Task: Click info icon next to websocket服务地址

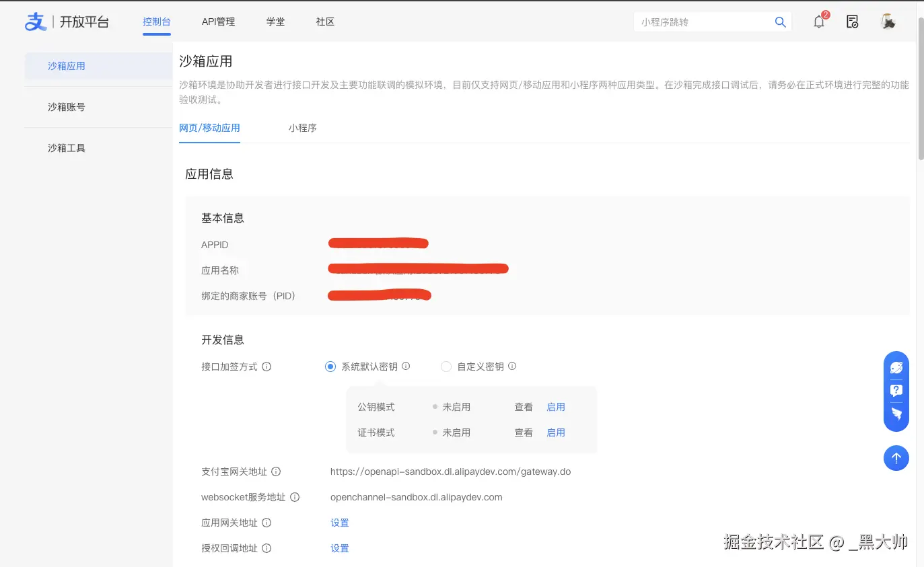Action: tap(295, 497)
